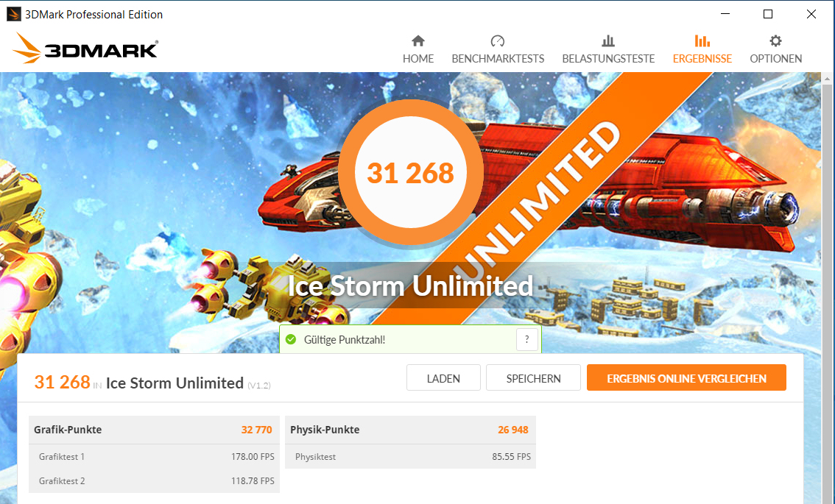The width and height of the screenshot is (835, 504).
Task: Click the 3DMark logo in header
Action: tap(85, 49)
